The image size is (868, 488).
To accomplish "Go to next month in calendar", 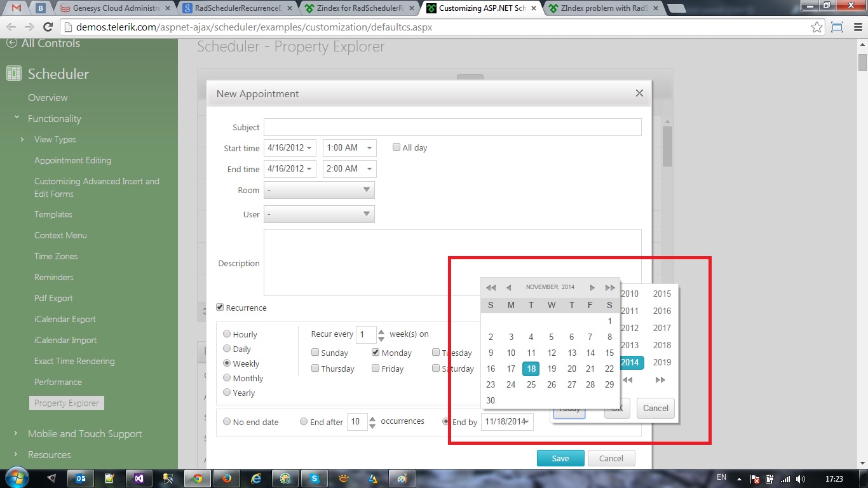I will click(x=592, y=288).
